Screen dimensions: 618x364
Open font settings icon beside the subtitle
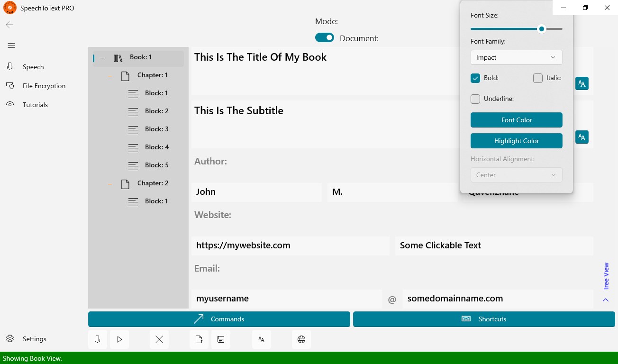(x=582, y=137)
